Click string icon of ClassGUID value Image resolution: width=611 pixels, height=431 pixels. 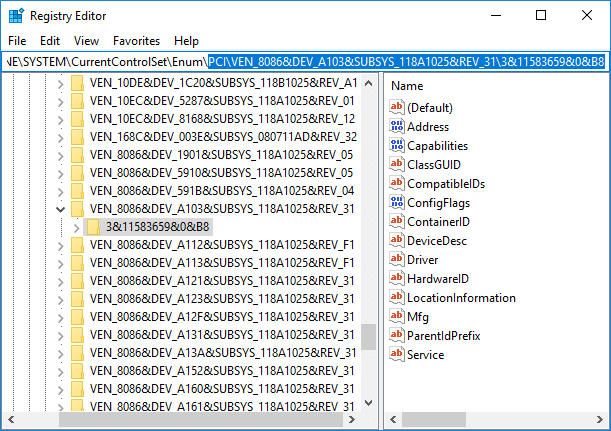397,164
